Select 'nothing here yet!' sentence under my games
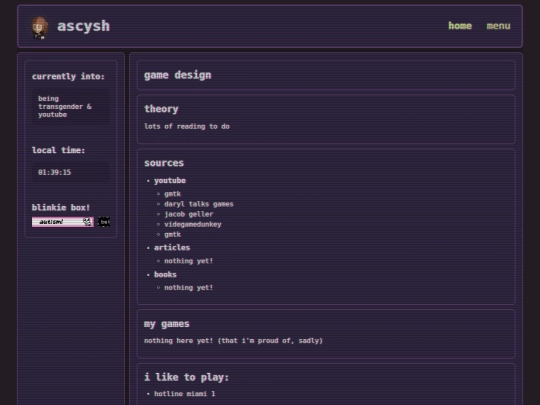The height and width of the screenshot is (405, 540). tap(233, 341)
